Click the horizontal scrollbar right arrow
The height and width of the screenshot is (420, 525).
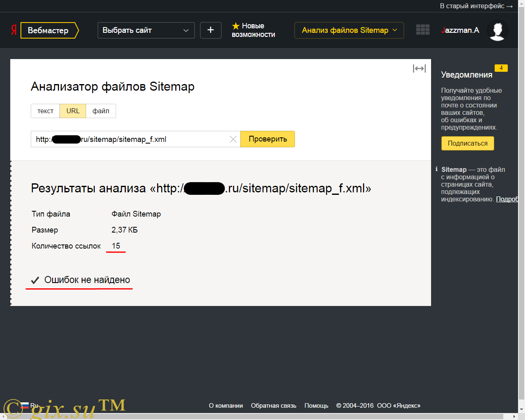tap(515, 416)
